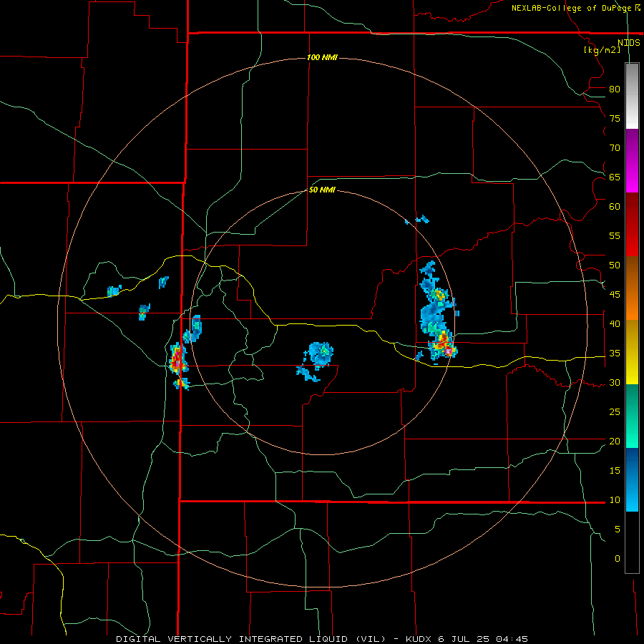Viewport: 644px width, 644px height.
Task: Select the 65 value on the scale
Action: [x=615, y=177]
